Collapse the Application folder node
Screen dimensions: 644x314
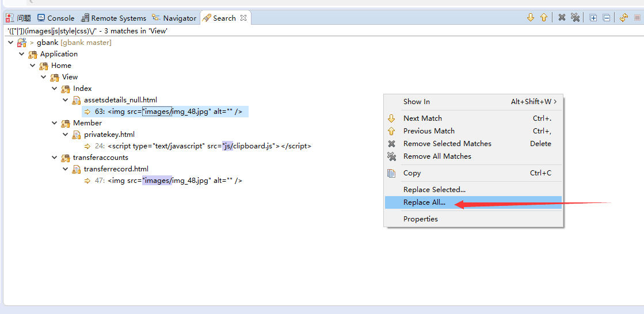tap(22, 54)
